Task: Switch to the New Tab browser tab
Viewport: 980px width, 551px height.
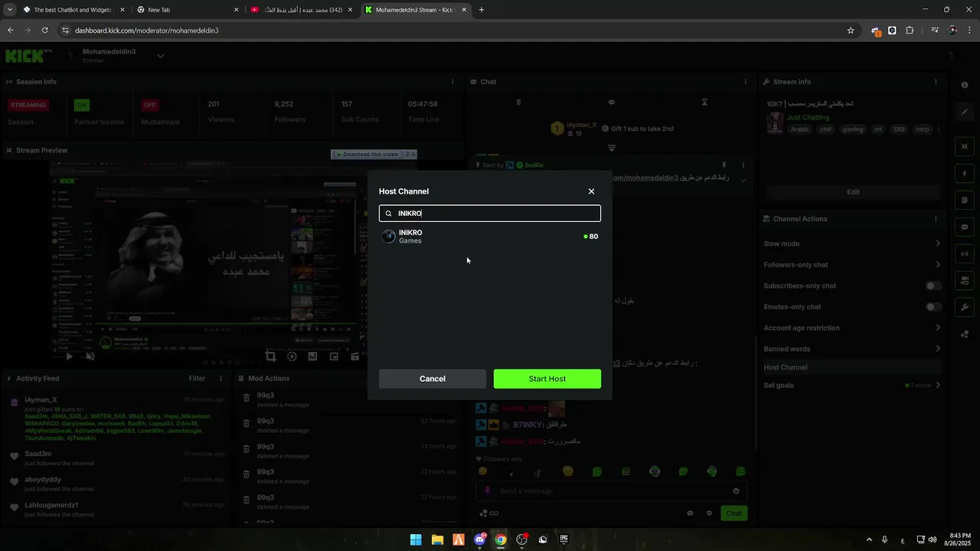Action: point(187,10)
